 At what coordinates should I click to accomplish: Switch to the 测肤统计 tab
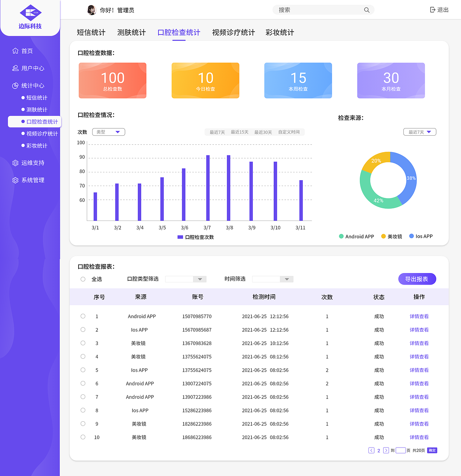point(131,32)
